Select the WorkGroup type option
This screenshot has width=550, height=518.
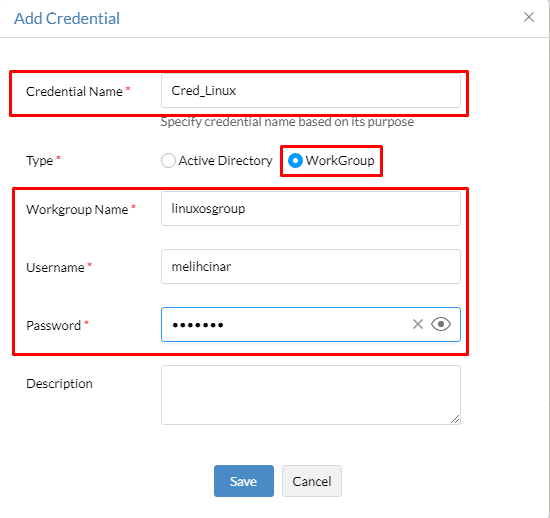point(295,161)
